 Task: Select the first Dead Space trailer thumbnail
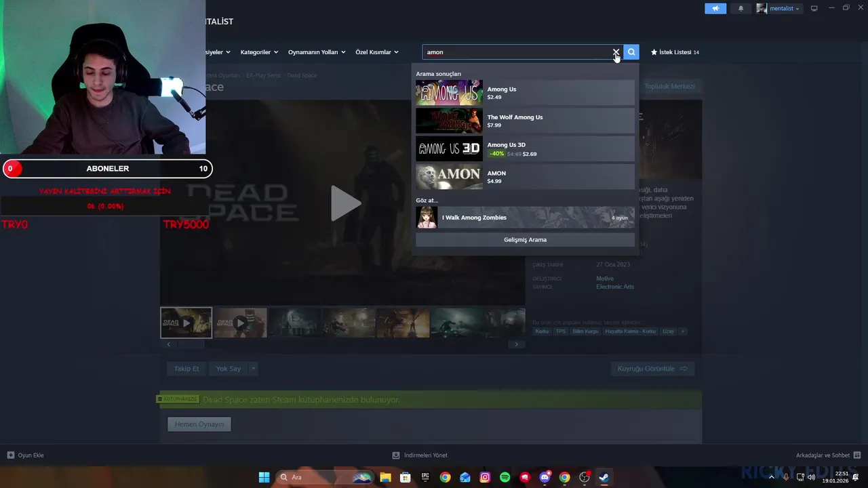tap(186, 323)
